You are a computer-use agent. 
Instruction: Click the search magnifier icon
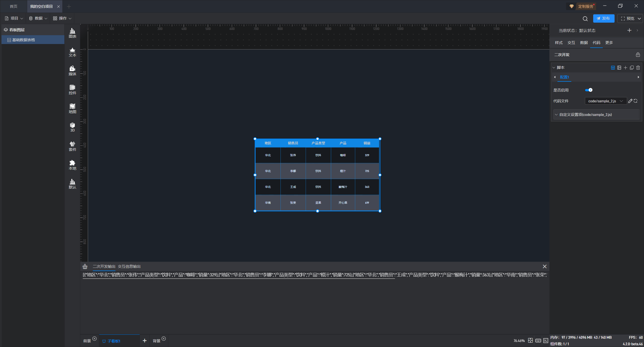[585, 19]
